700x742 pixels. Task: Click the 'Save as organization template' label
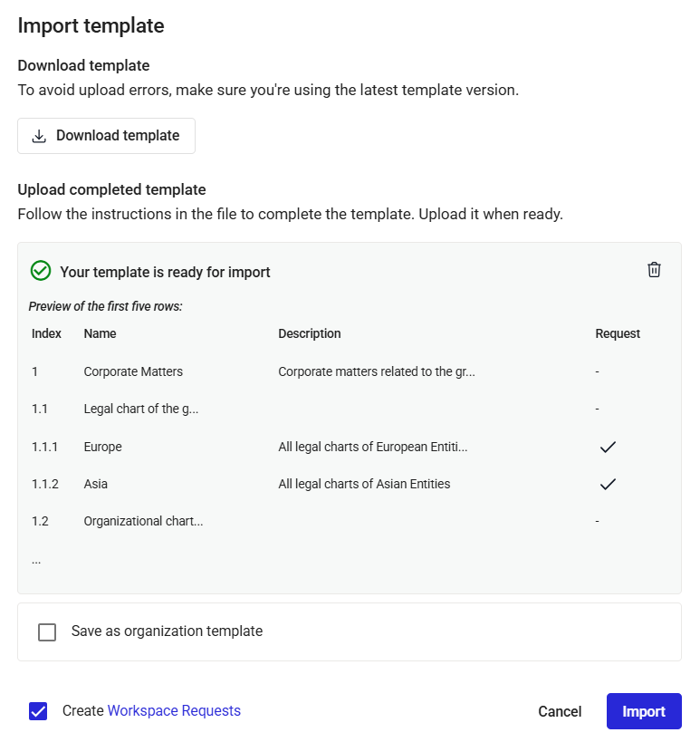click(x=167, y=631)
